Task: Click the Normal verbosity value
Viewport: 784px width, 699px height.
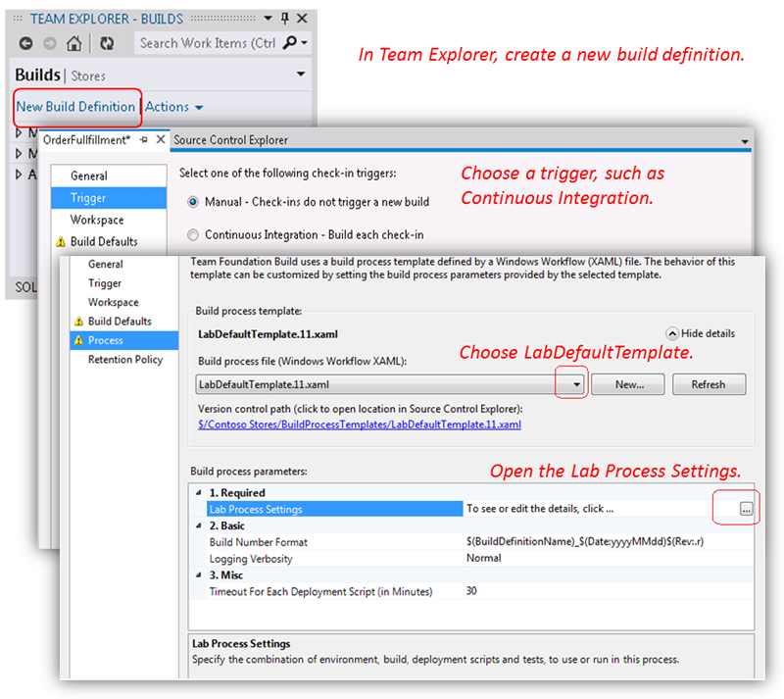Action: tap(483, 558)
